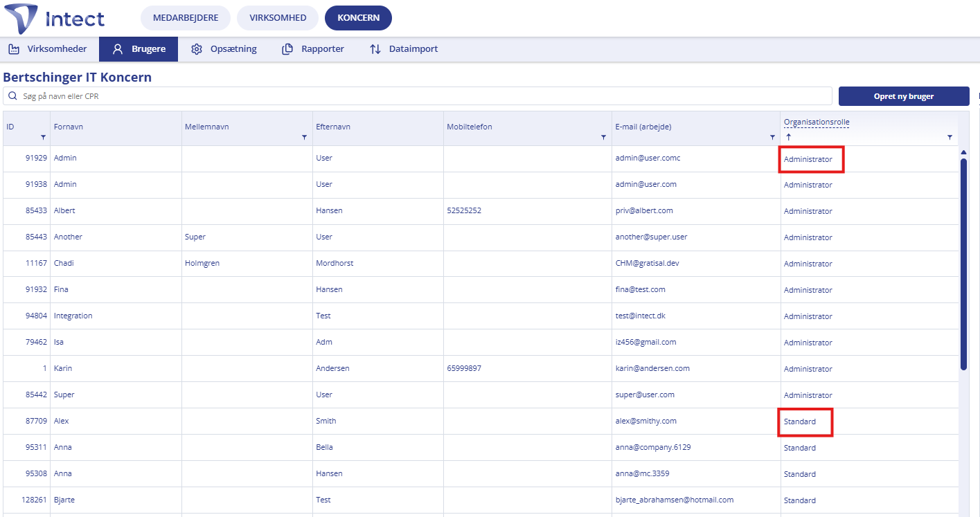Click last name Adm
This screenshot has width=980, height=517.
323,342
